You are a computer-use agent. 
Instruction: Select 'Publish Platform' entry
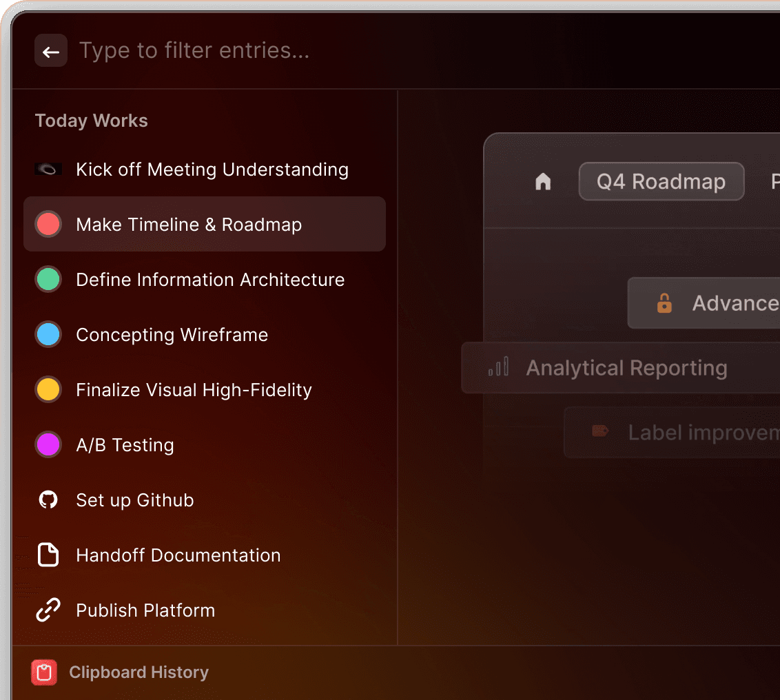[205, 610]
